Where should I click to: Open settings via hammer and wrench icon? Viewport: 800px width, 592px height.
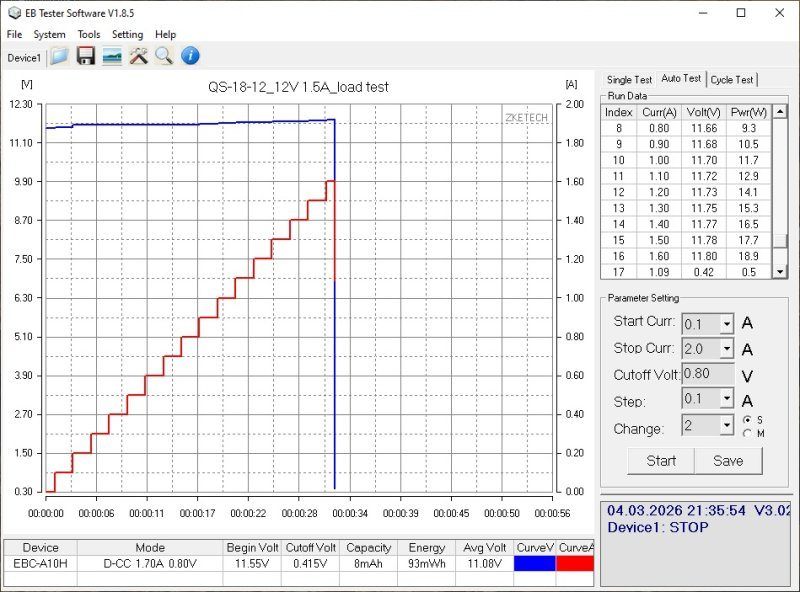(x=138, y=56)
